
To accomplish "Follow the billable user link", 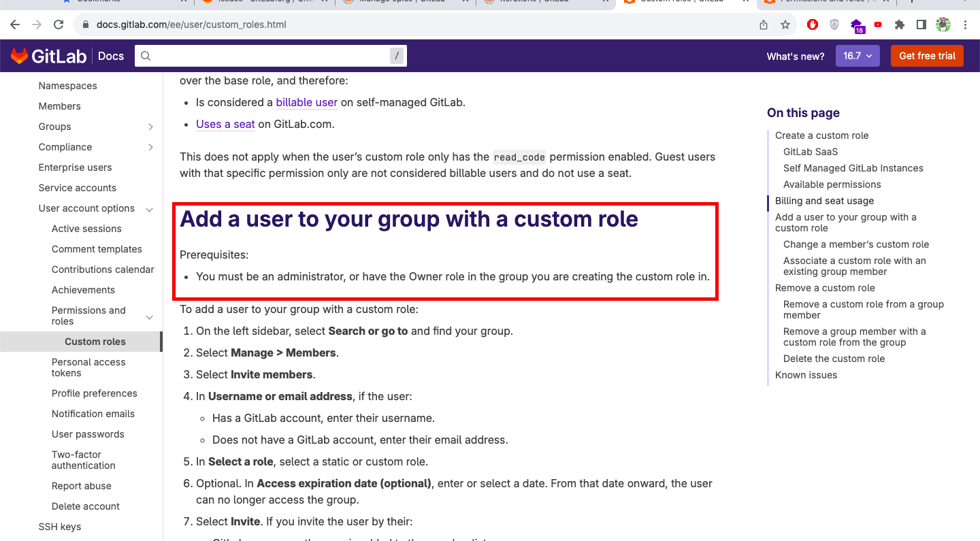I will click(306, 102).
